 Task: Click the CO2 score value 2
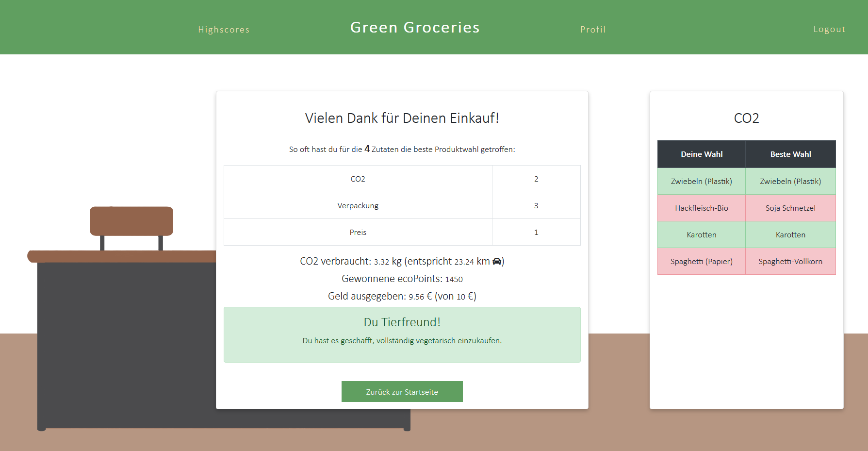536,179
